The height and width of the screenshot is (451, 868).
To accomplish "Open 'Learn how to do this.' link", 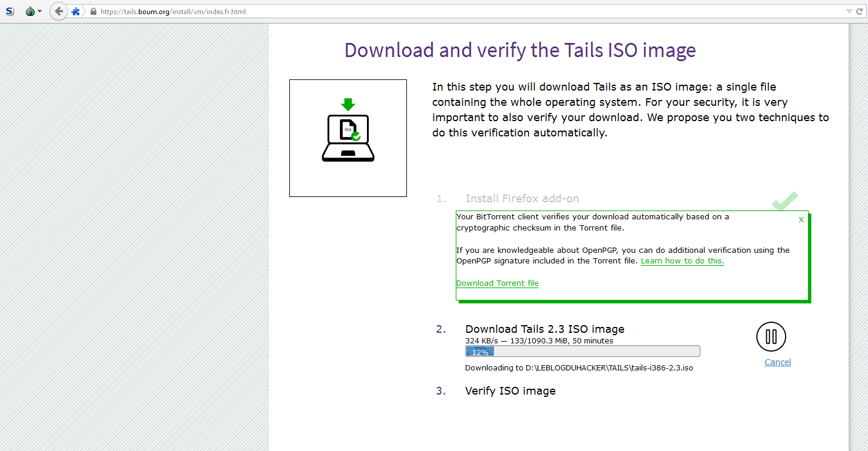I will 682,260.
